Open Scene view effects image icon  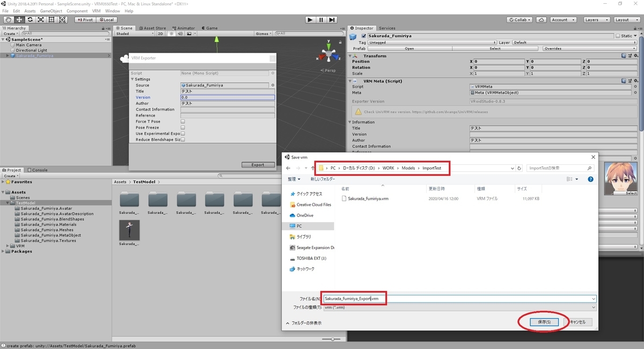point(189,33)
